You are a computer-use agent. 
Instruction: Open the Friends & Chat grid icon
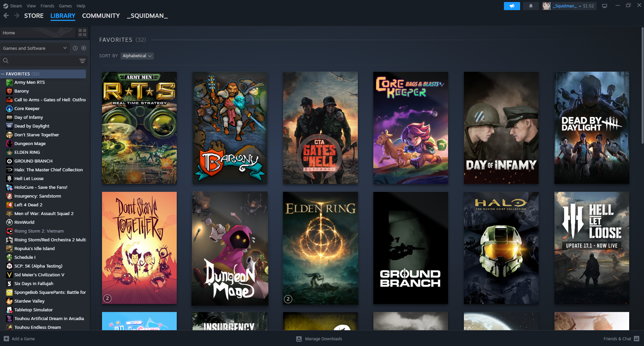coord(637,339)
